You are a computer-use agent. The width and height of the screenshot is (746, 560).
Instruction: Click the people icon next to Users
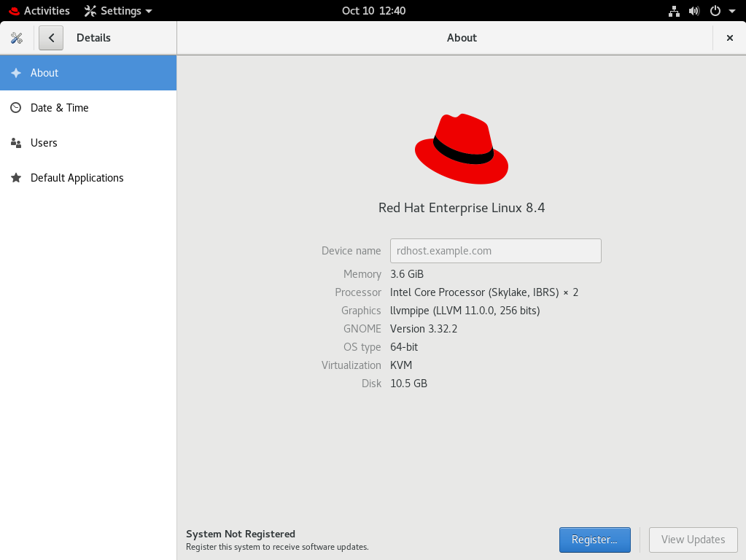[x=16, y=143]
